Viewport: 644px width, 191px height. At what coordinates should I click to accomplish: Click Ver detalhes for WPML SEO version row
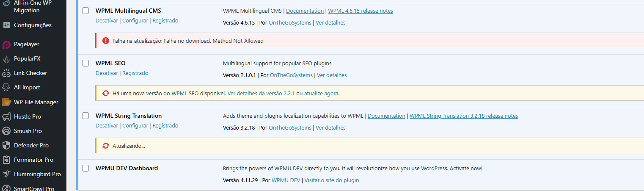click(332, 75)
